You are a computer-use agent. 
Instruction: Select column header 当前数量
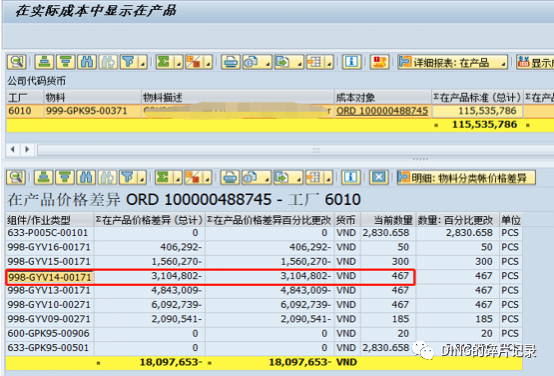(388, 220)
